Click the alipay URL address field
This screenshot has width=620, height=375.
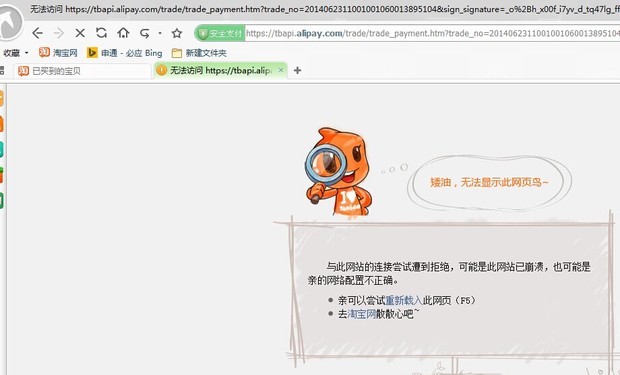coord(433,34)
